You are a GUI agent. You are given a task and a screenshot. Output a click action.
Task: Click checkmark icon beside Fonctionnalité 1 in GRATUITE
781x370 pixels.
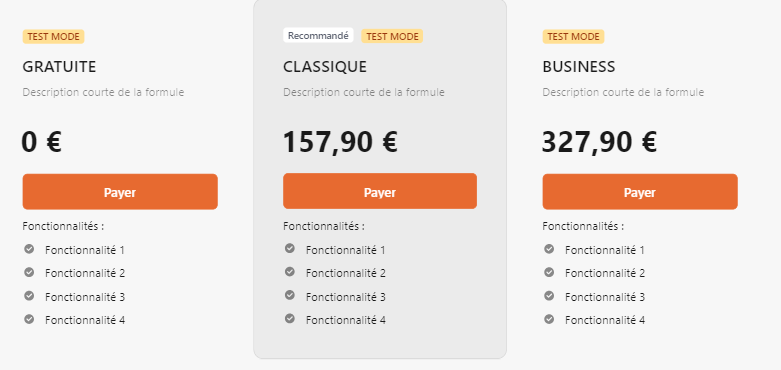(29, 248)
